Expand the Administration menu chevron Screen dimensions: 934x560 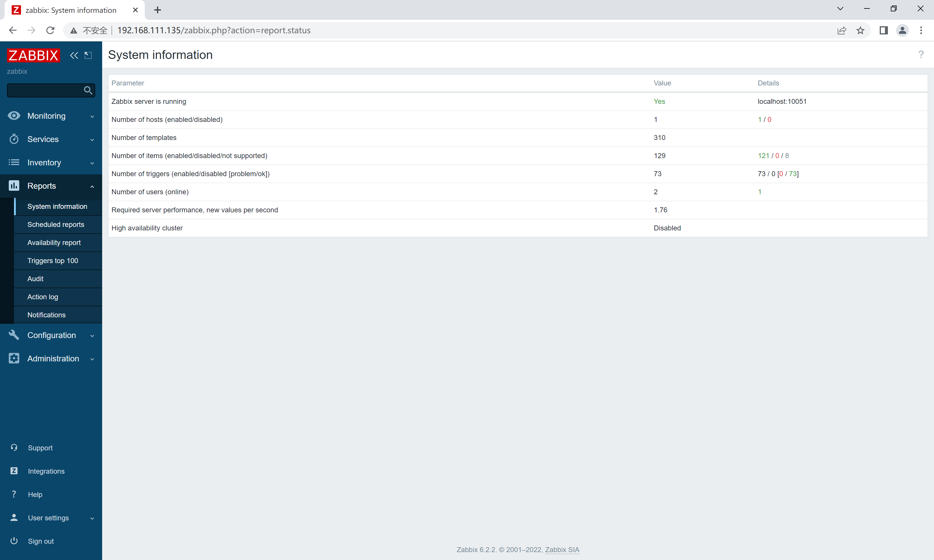(x=92, y=359)
